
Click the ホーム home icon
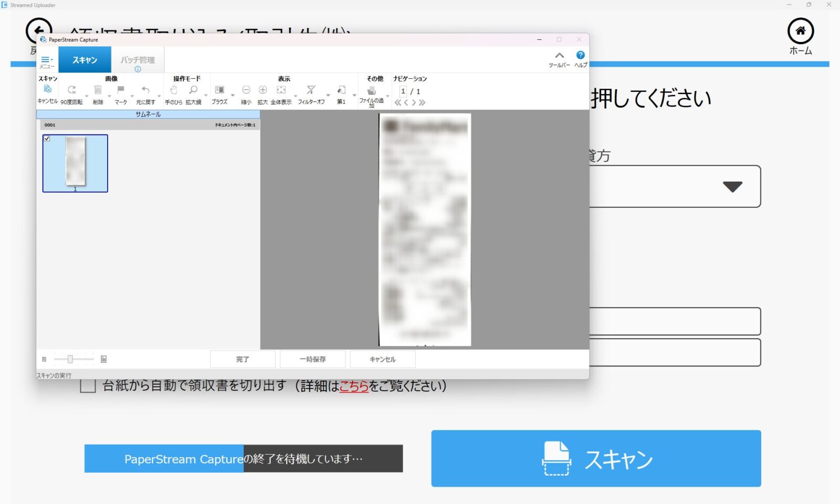point(800,31)
